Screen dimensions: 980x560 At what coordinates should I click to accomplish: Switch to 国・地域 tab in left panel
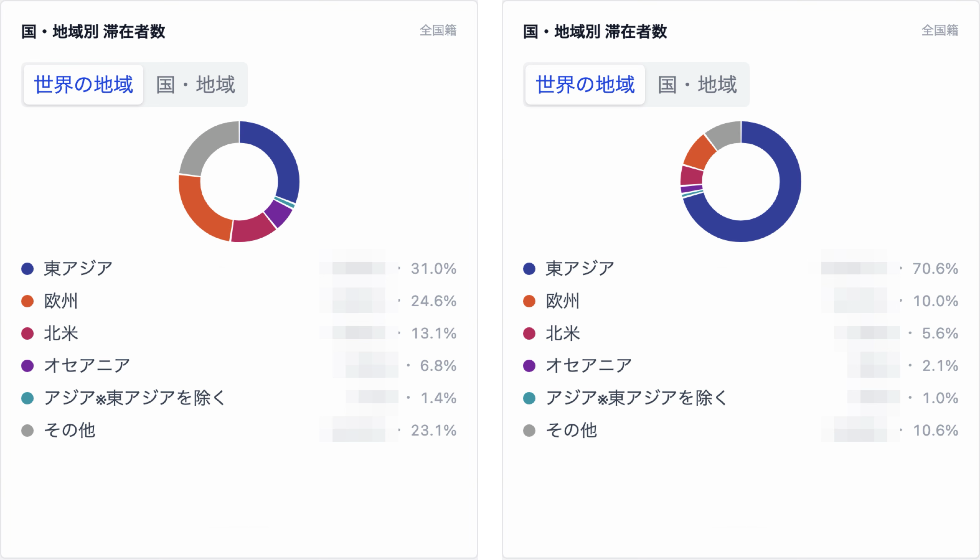[x=196, y=85]
